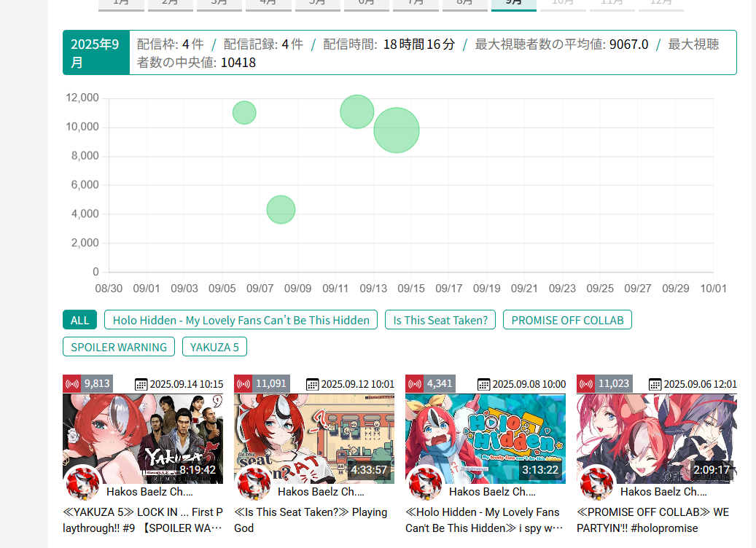756x548 pixels.
Task: Click the 4,341 viewer count badge
Action: click(x=440, y=383)
